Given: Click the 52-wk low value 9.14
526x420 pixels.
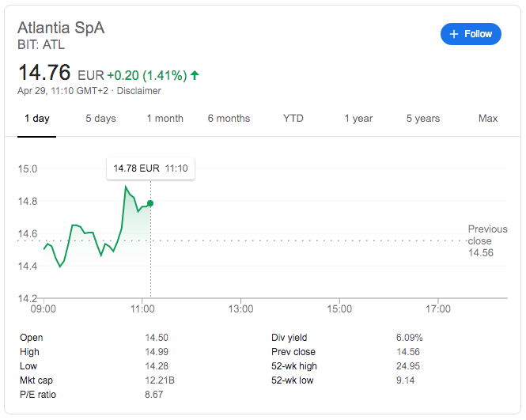Looking at the screenshot, I should tap(405, 380).
